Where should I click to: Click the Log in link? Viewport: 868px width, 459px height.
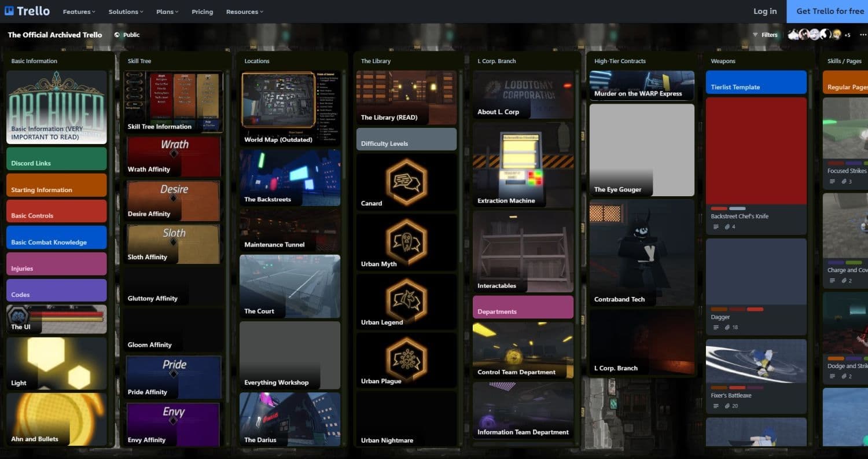coord(764,11)
